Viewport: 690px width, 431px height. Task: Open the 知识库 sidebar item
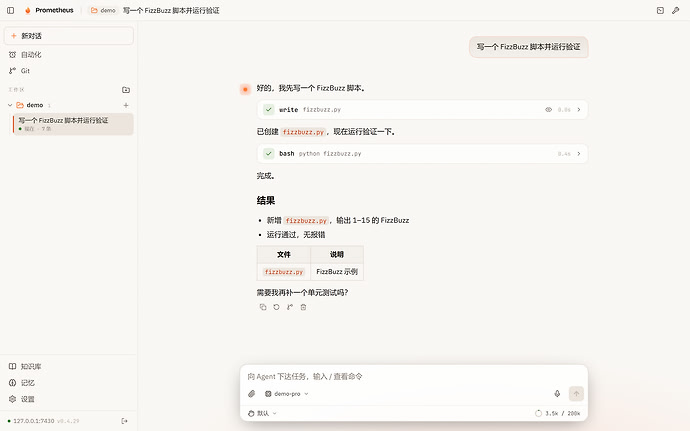tap(69, 366)
